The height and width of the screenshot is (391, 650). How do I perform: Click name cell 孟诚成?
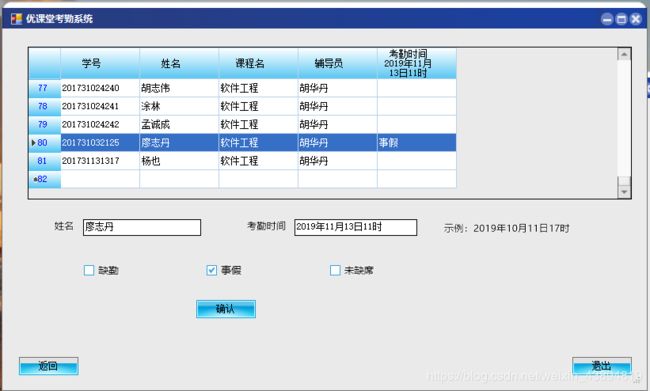coord(179,124)
